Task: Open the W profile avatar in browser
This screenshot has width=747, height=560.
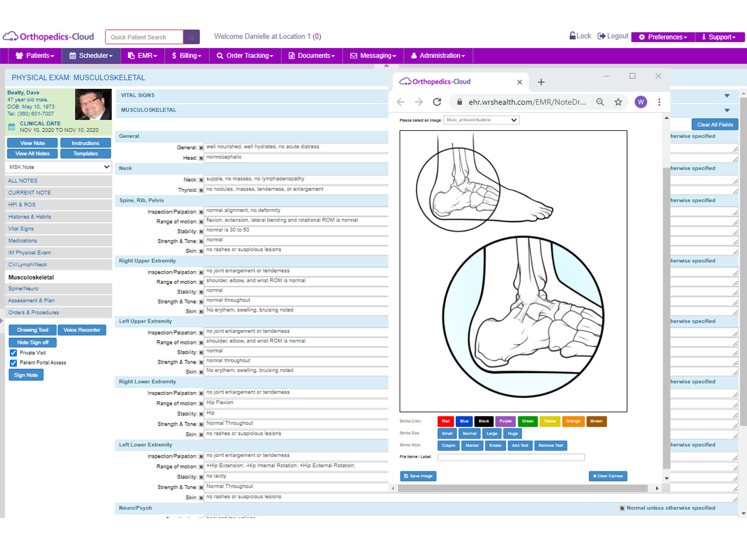Action: 641,102
